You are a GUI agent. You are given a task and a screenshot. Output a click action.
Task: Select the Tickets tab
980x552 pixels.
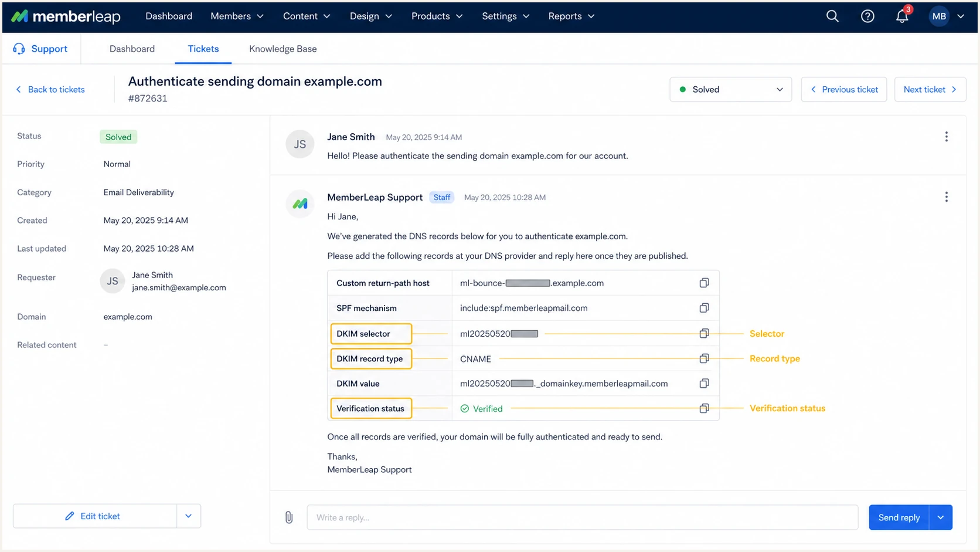203,49
